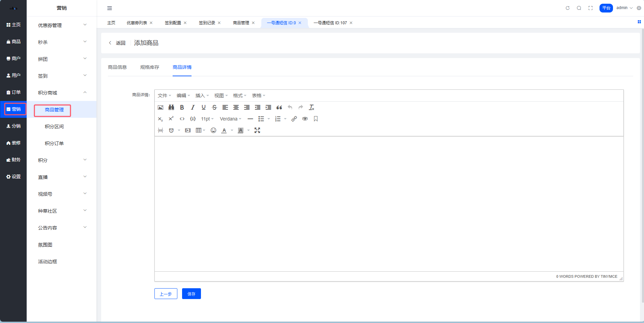Switch to the 规格库存 tab

coord(150,67)
